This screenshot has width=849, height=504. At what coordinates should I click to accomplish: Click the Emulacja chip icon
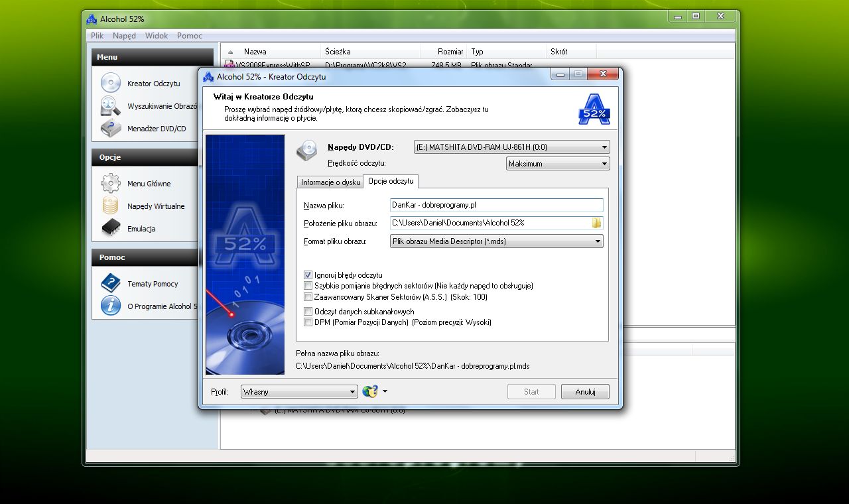(110, 228)
